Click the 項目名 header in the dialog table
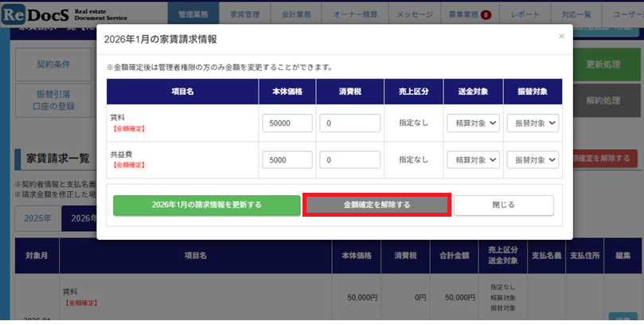 coord(182,92)
